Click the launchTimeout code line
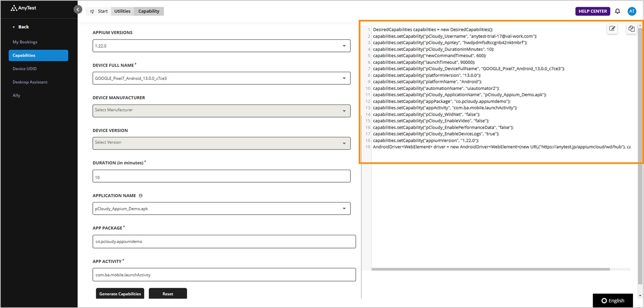This screenshot has height=308, width=644. 424,62
